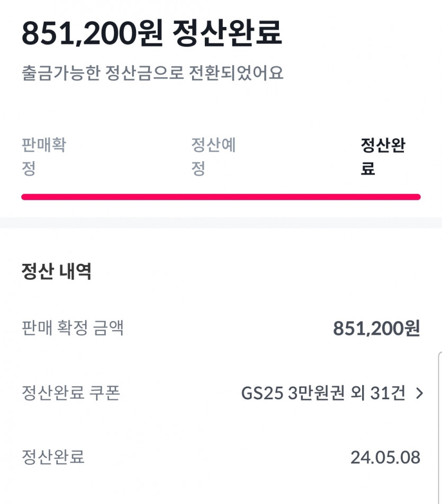Select the 정산완료 쿠폰 row label
The height and width of the screenshot is (504, 442).
[x=71, y=393]
